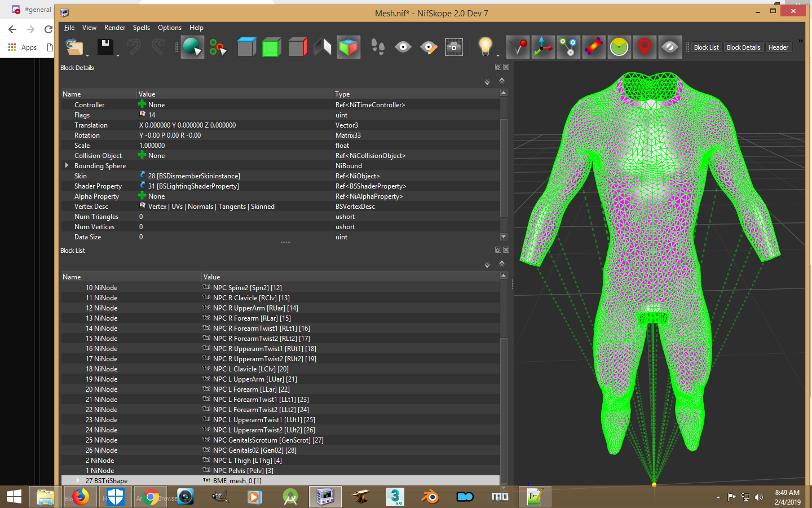The height and width of the screenshot is (508, 812).
Task: Open the View menu
Action: (89, 27)
